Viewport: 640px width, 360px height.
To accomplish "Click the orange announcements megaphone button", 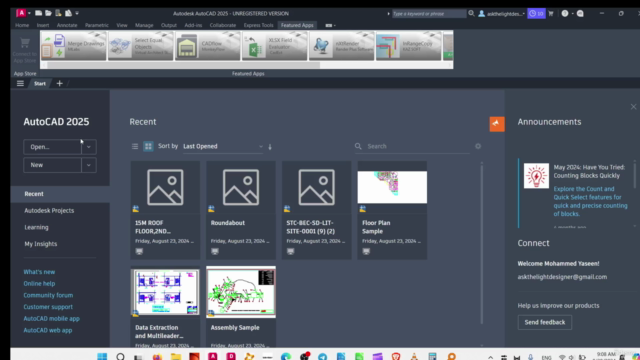I will tap(497, 124).
